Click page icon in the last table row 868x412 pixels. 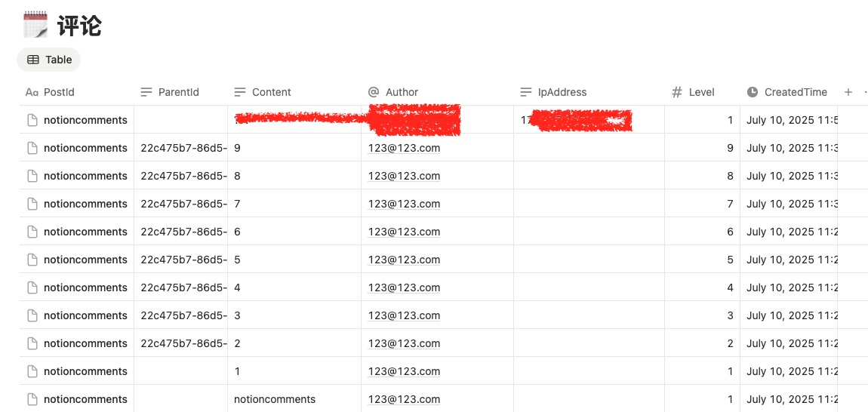(x=32, y=399)
